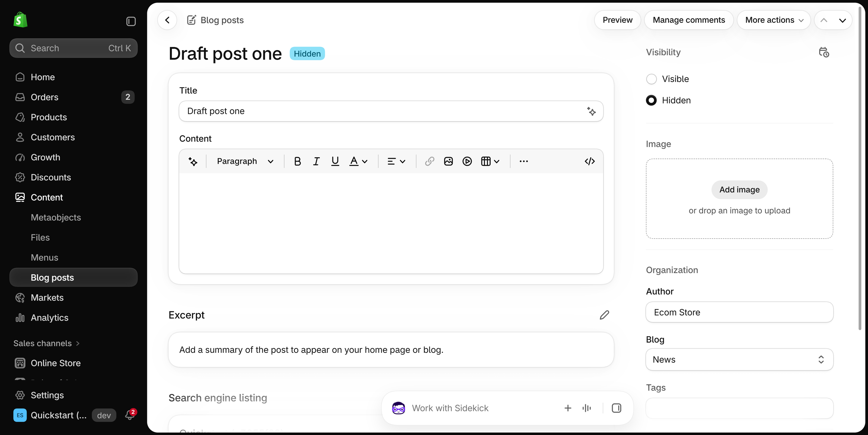Open more formatting options ellipsis
868x435 pixels.
(524, 161)
